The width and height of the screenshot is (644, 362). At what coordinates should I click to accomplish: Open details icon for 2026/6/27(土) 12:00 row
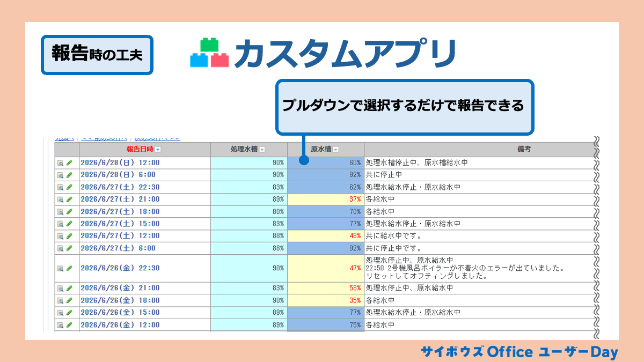(x=61, y=236)
